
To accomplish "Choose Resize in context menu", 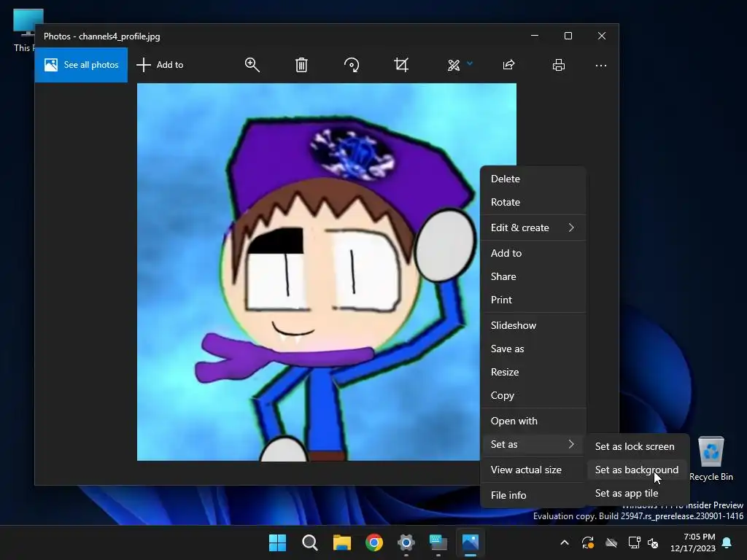I will [533, 372].
